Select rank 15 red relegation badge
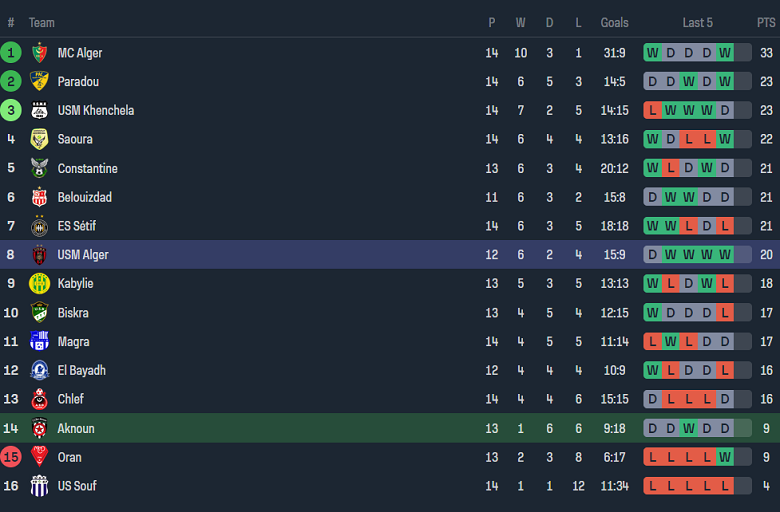 11,457
